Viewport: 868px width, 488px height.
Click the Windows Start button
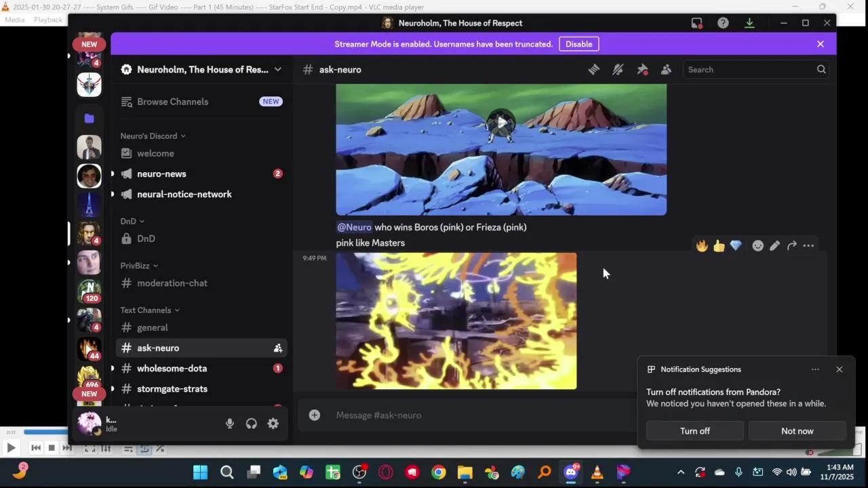click(x=201, y=472)
